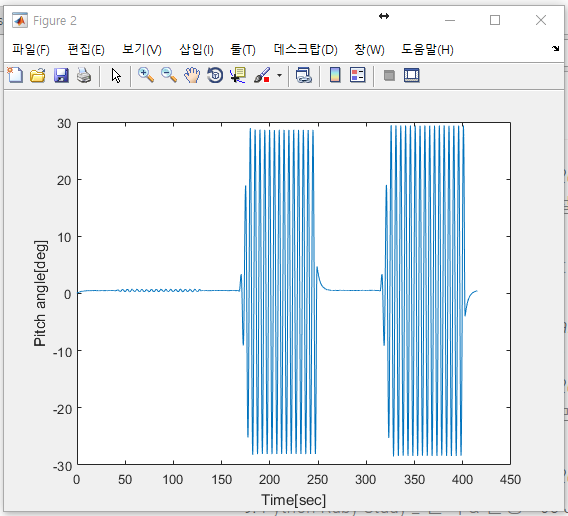Click the y-axis tick label -20
568x516 pixels.
pos(62,409)
